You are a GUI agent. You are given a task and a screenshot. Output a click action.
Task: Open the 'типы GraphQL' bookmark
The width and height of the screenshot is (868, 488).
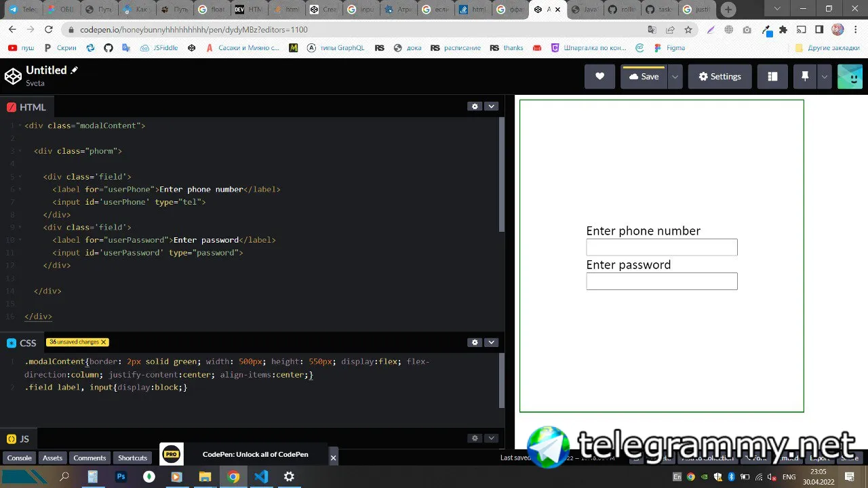click(336, 48)
